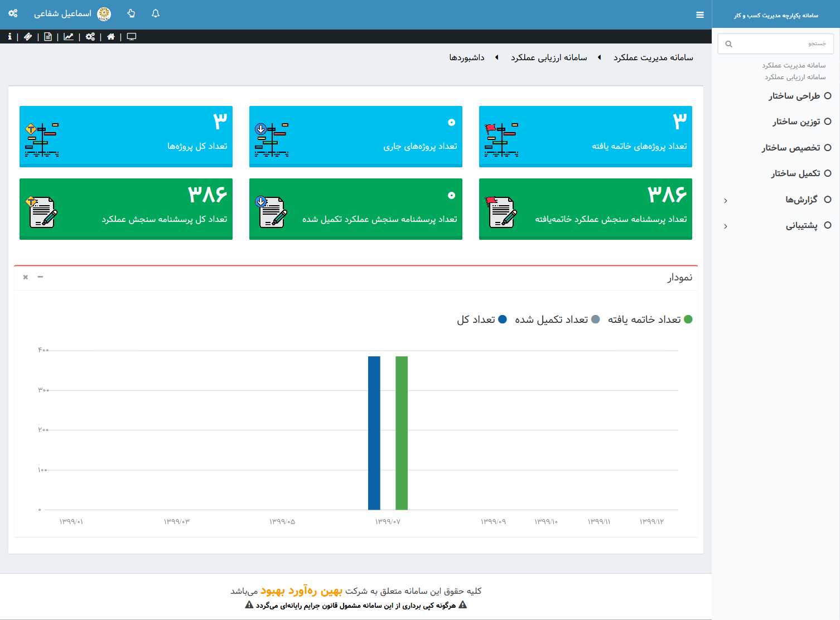Click the 'بهین ره‌آورد بهبود' footer link
Screen dimensions: 840x620
pyautogui.click(x=301, y=591)
